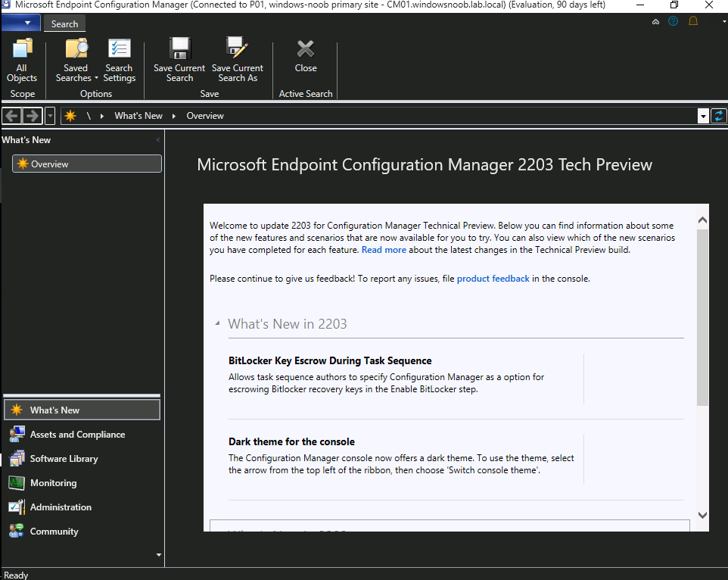Open the blue application menu dropdown
728x580 pixels.
pos(20,23)
